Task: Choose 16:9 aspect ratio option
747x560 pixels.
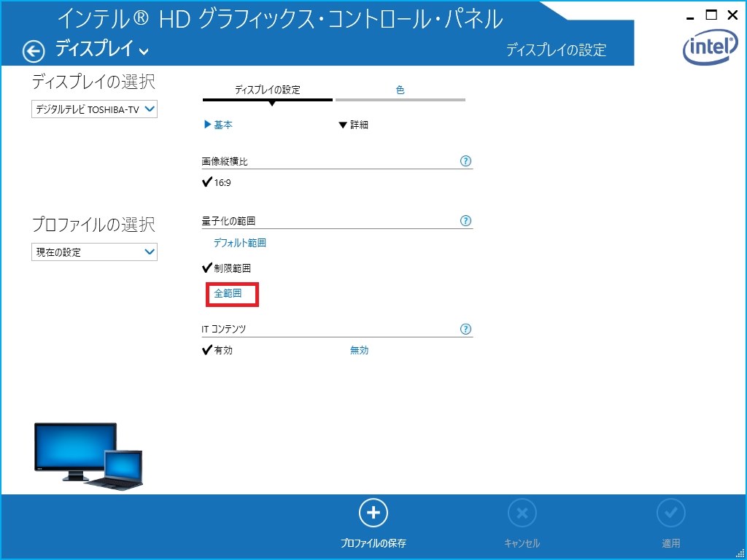Action: tap(217, 182)
